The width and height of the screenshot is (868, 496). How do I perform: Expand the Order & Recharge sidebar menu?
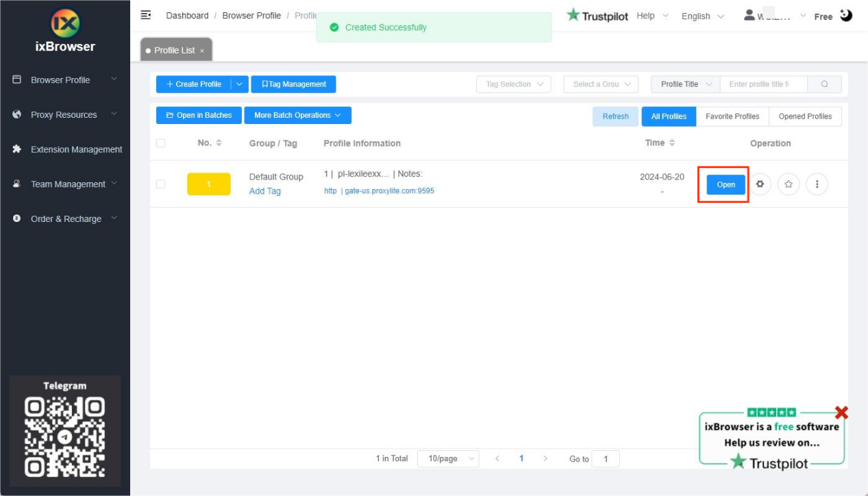[114, 219]
